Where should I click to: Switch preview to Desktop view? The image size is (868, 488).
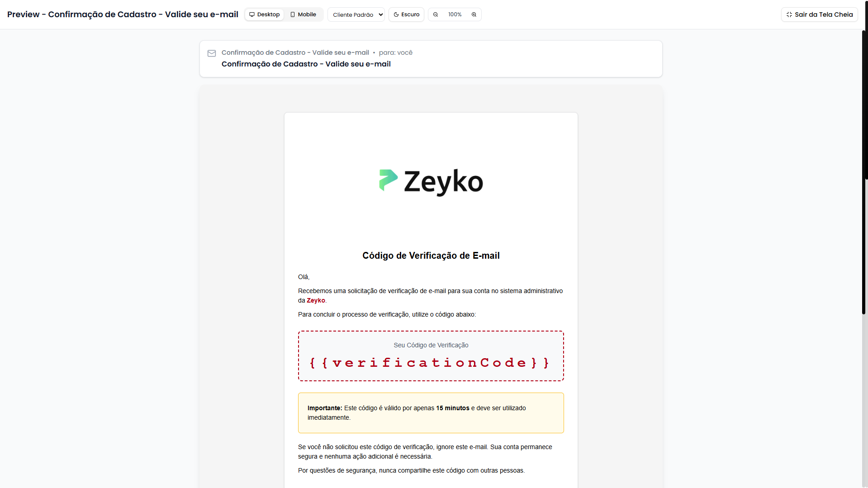tap(265, 14)
